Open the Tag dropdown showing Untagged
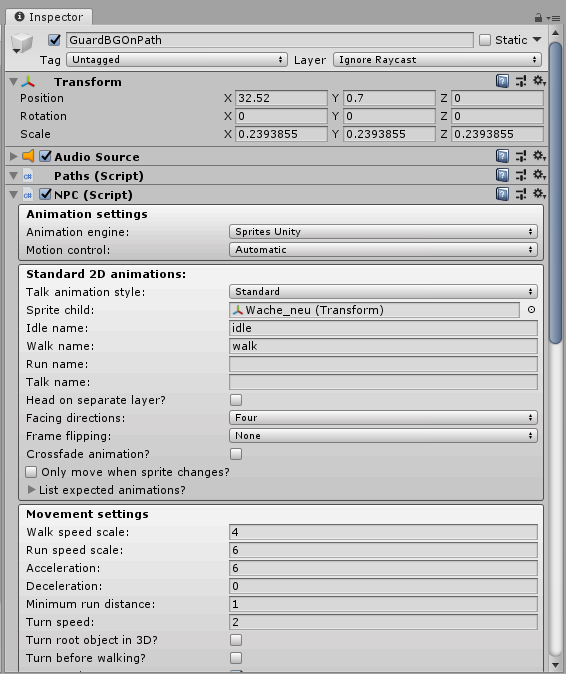This screenshot has width=566, height=674. [177, 60]
